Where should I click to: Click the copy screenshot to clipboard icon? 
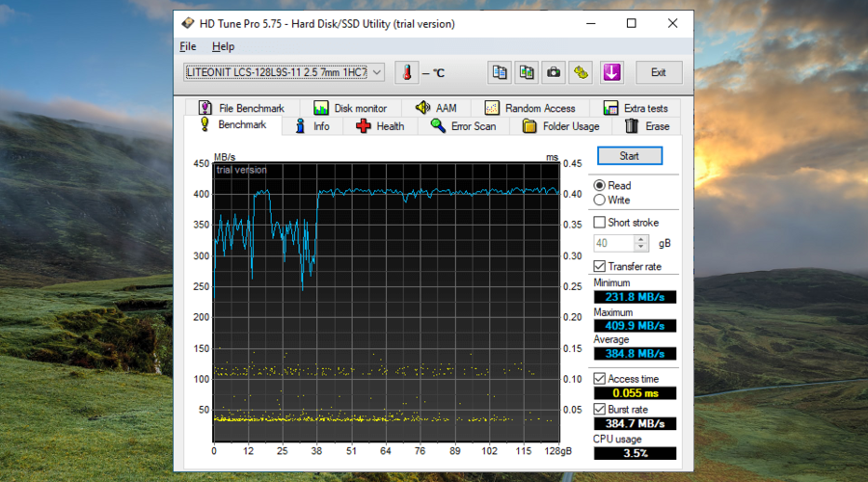point(527,72)
